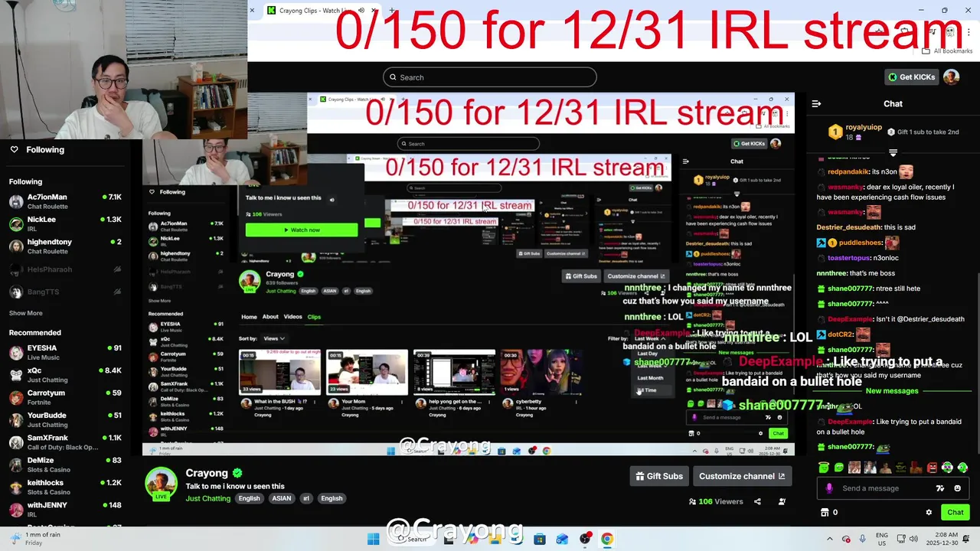The image size is (980, 551).
Task: Click the OneDrive cloud tray icon
Action: pyautogui.click(x=846, y=539)
